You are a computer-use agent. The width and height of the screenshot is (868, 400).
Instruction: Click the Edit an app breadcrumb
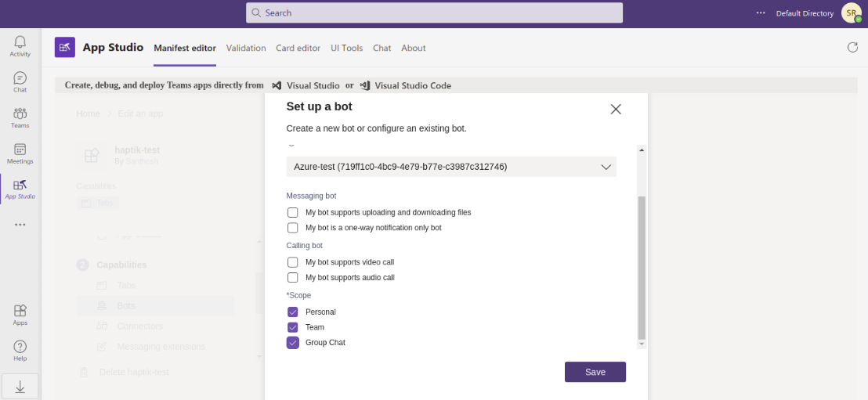click(140, 114)
